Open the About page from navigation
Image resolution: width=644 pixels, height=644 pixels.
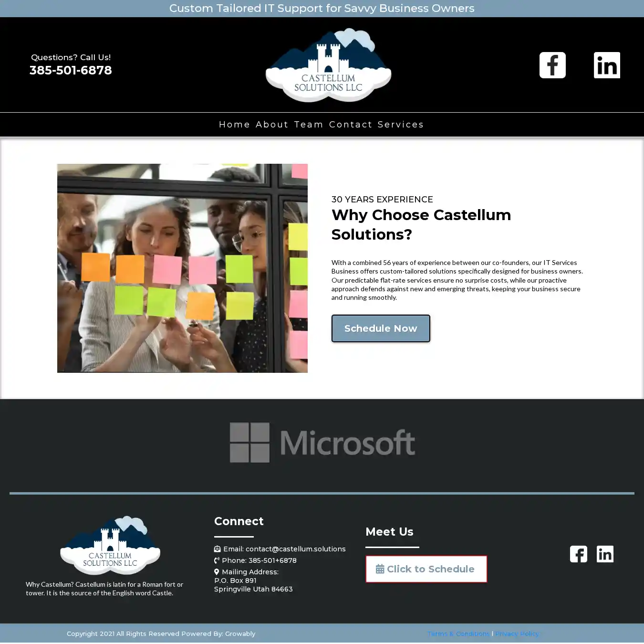(x=272, y=125)
